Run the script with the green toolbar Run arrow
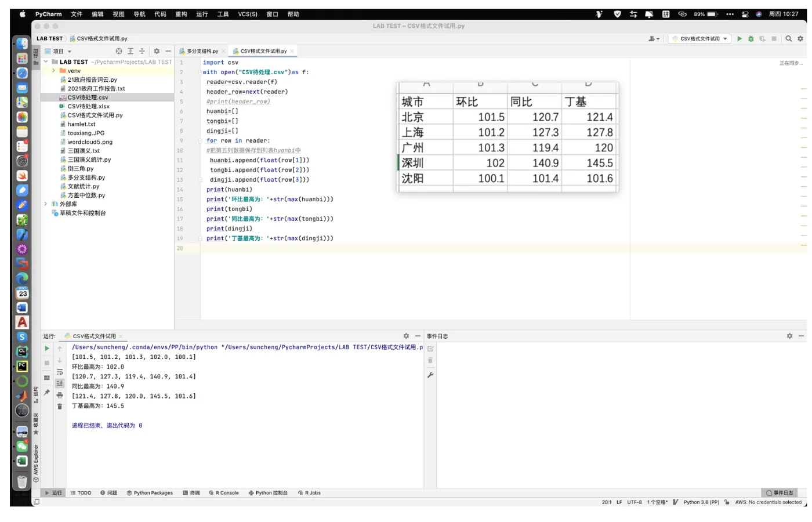Viewport: 812px width, 522px height. click(x=739, y=39)
